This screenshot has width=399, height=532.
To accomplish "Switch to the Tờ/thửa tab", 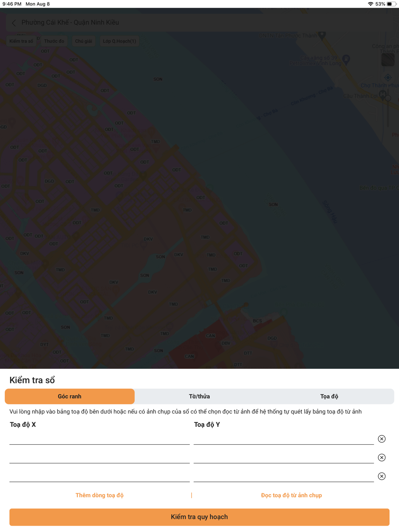I will 199,396.
